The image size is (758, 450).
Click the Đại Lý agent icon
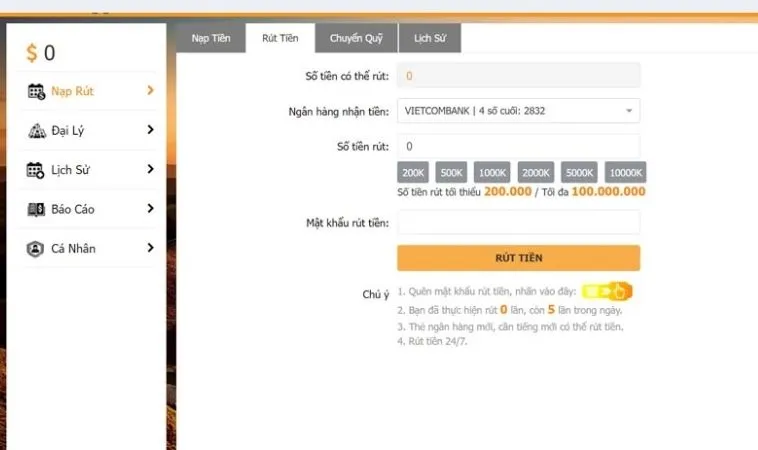pos(37,131)
